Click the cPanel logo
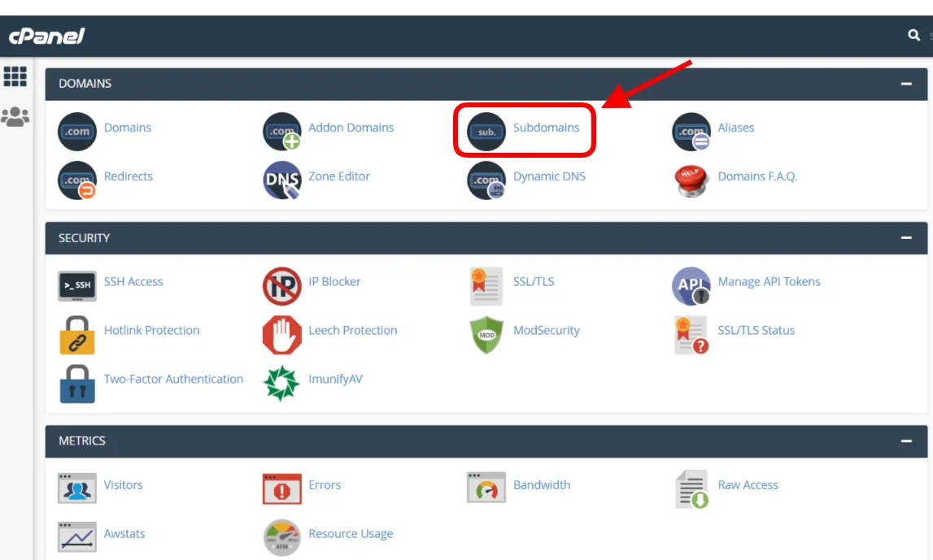933x560 pixels. [x=46, y=36]
